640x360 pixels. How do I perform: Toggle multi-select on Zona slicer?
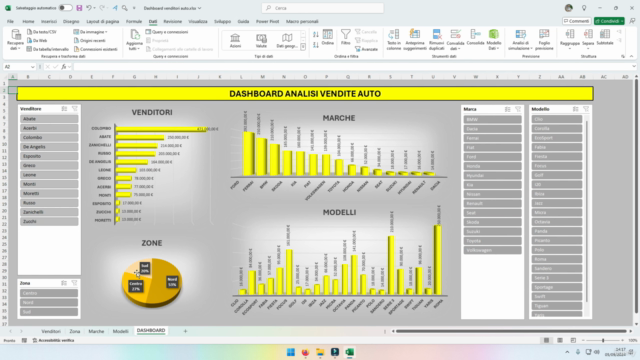(x=64, y=283)
